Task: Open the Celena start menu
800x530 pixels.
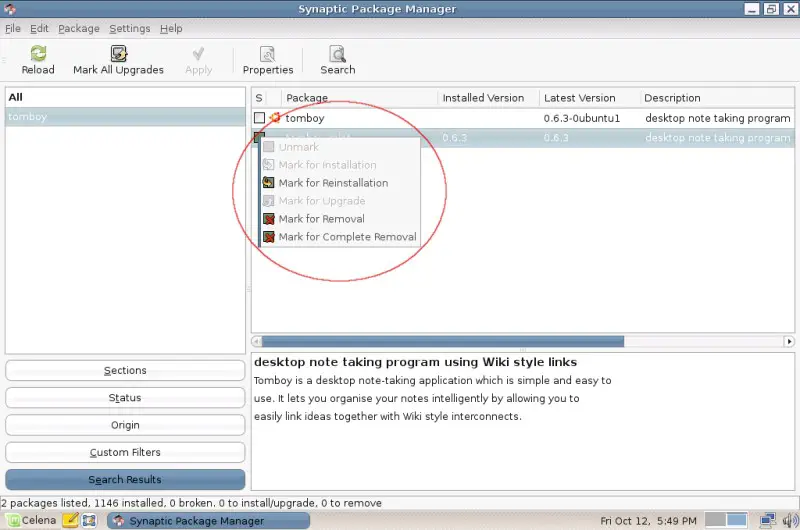Action: point(32,520)
